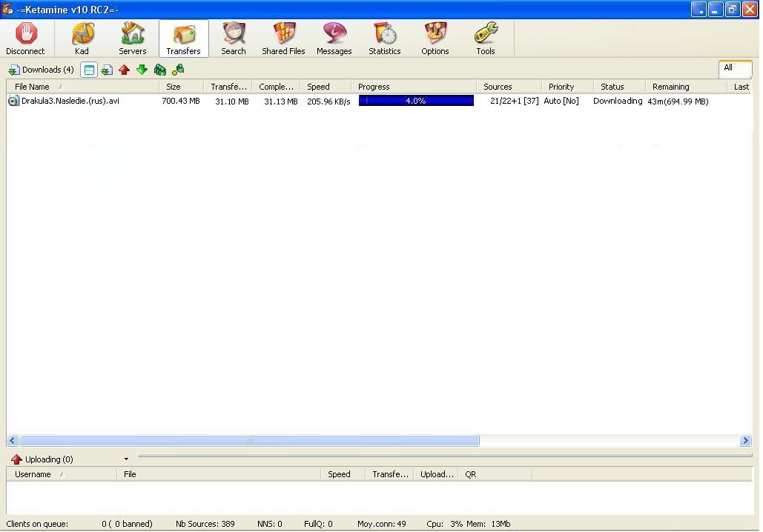Open the Servers page
Viewport: 763px width, 532px height.
[133, 39]
